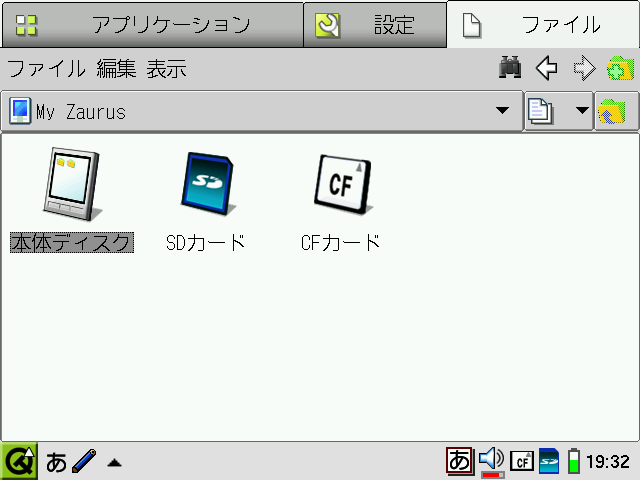Open the ファイル menu
The height and width of the screenshot is (480, 640).
pyautogui.click(x=46, y=68)
